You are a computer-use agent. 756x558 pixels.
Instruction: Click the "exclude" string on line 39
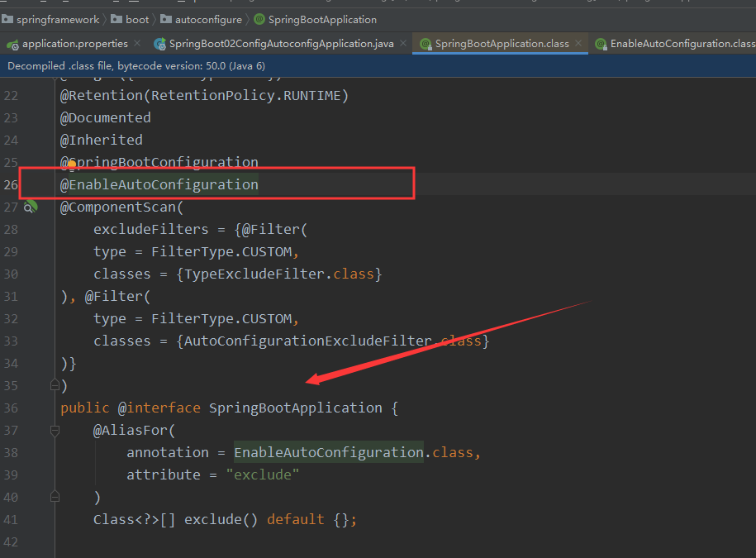tap(262, 475)
